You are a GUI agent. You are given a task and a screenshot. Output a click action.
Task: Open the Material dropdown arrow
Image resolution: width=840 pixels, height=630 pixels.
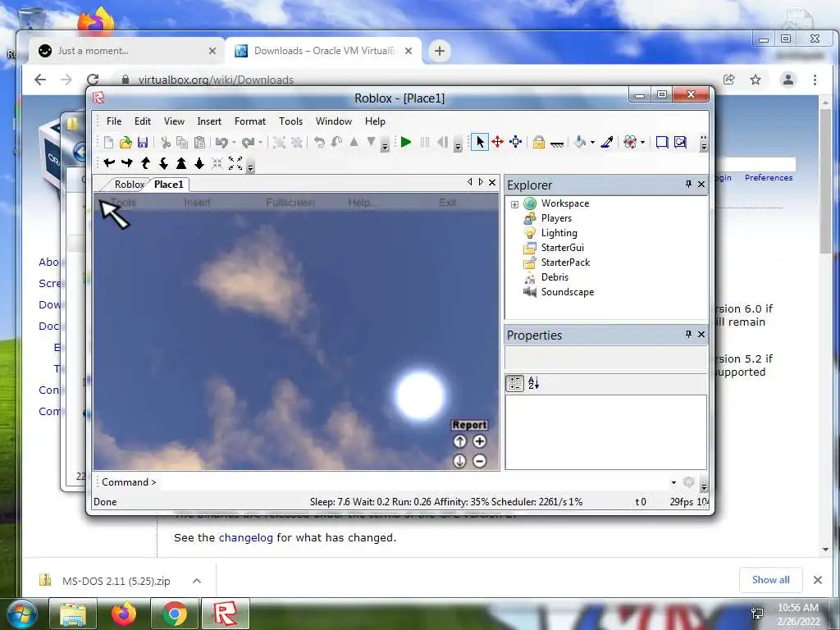(642, 143)
